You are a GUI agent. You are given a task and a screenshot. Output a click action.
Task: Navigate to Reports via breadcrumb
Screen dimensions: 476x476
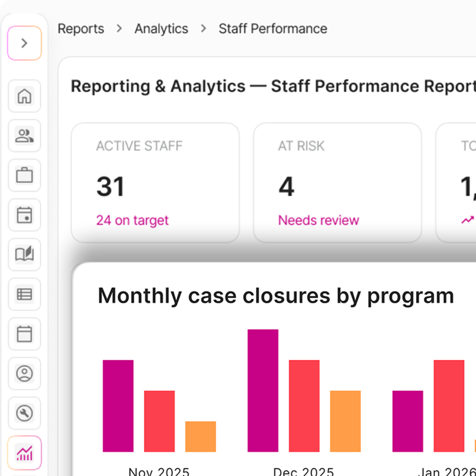click(x=80, y=29)
